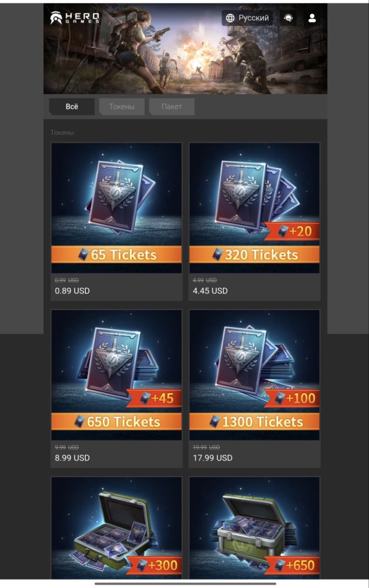Select the 650 Tickets product image
The image size is (369, 588).
click(x=117, y=375)
